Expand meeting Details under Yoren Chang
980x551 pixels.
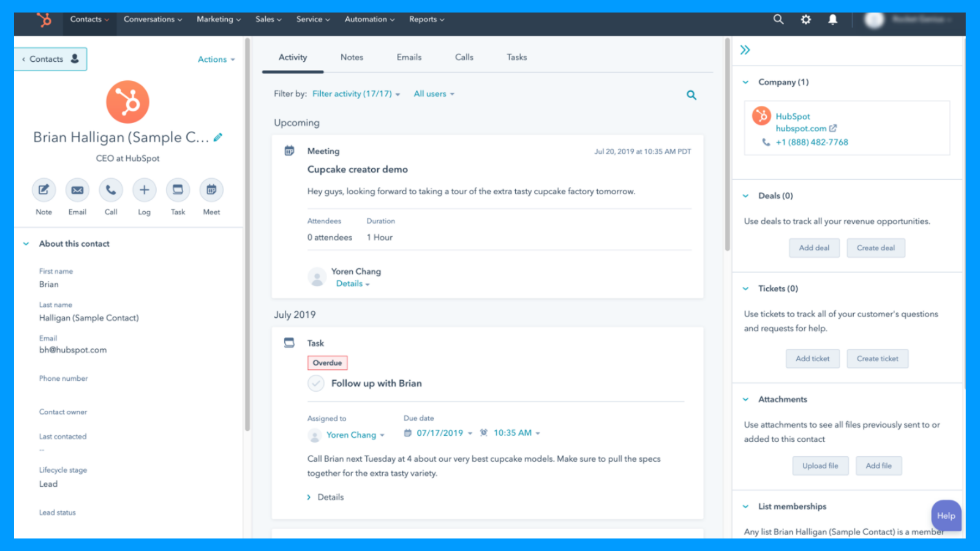tap(353, 283)
